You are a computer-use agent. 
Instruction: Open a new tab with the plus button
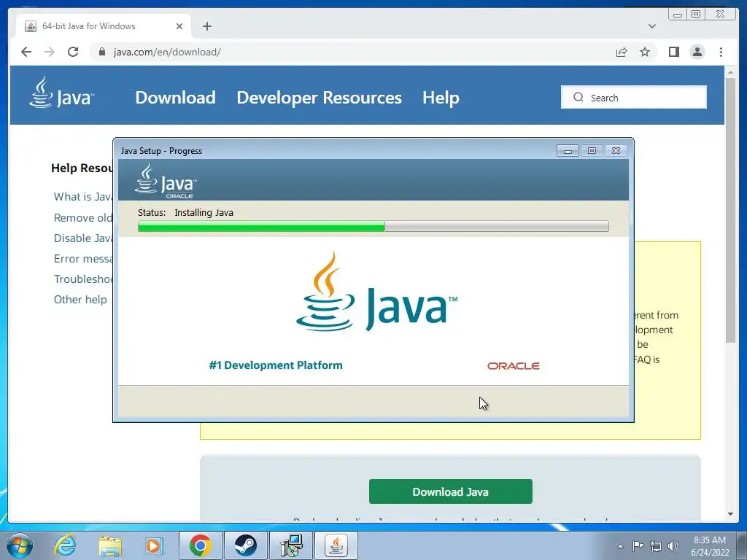[206, 26]
